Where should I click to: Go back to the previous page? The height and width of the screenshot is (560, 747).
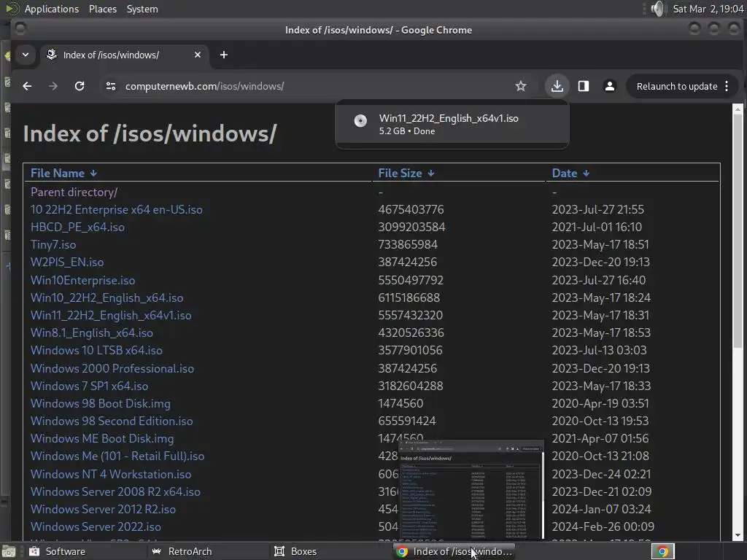[27, 86]
